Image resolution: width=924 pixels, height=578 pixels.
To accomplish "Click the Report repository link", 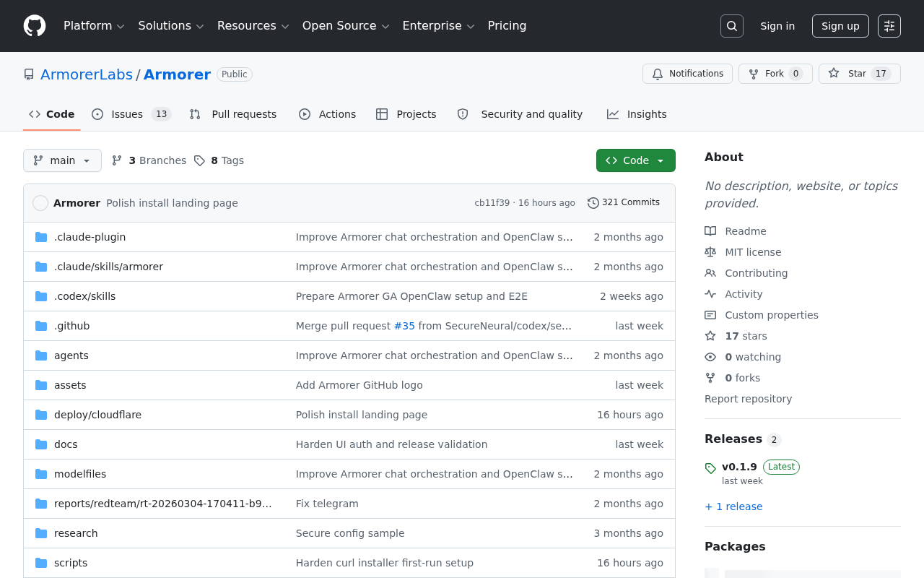I will (x=748, y=399).
